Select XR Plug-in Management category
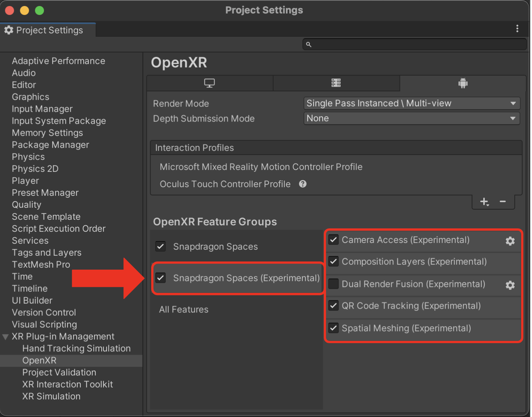 click(x=63, y=337)
